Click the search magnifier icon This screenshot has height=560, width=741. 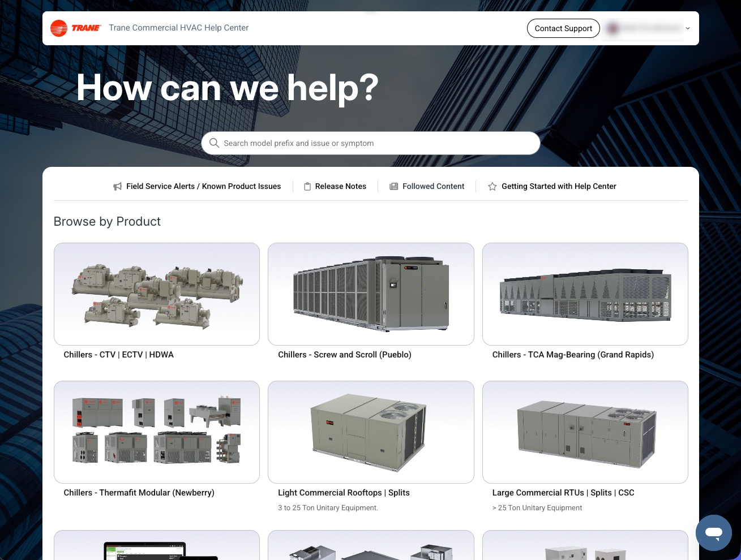tap(214, 143)
